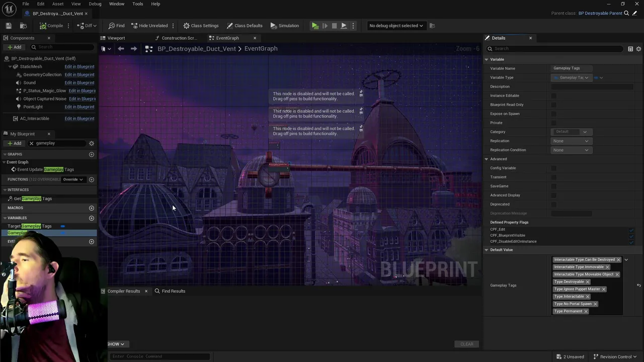Open the Tools menu
Image resolution: width=644 pixels, height=362 pixels.
point(138,4)
